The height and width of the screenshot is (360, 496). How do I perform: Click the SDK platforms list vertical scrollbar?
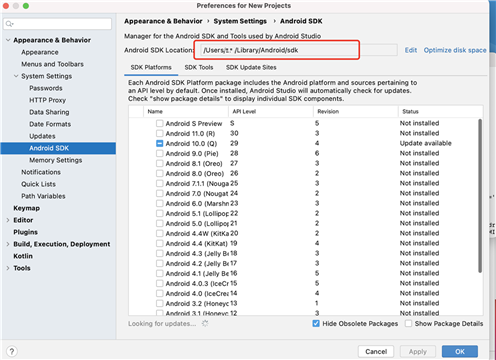pos(480,196)
